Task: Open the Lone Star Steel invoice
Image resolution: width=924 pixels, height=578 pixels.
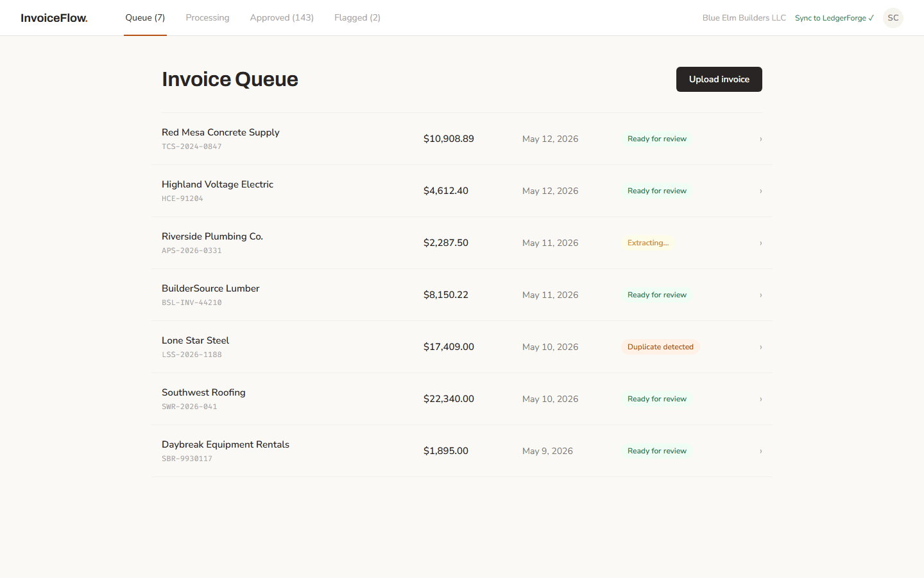Action: pos(462,347)
